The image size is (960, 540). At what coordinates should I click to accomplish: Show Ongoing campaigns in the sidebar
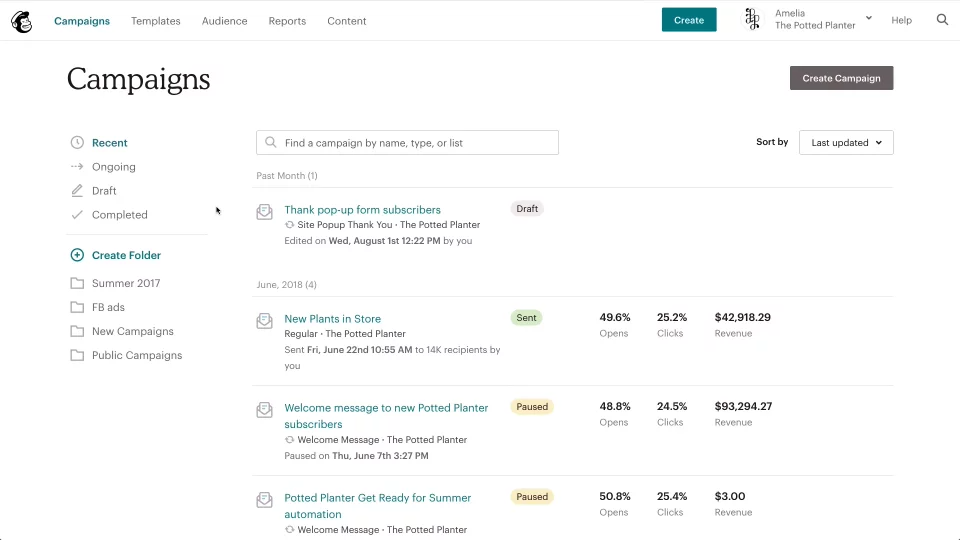[113, 167]
